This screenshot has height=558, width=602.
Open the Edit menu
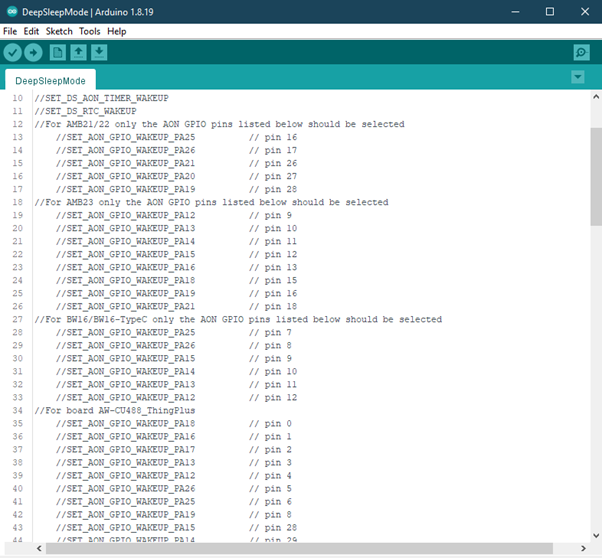click(x=31, y=31)
